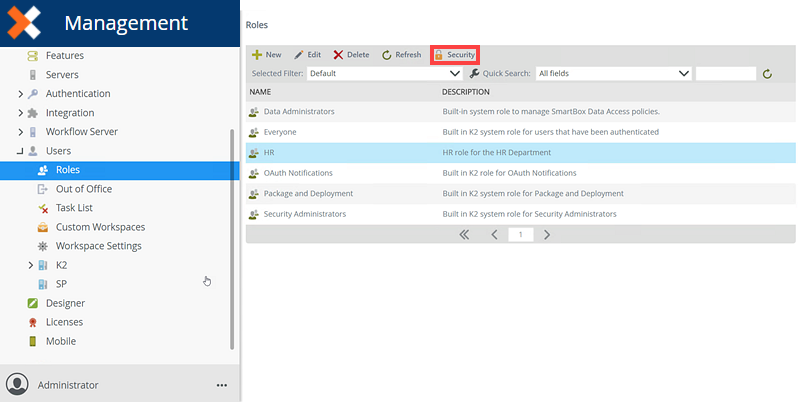
Task: Click the red Delete toolbar button
Action: click(x=351, y=55)
